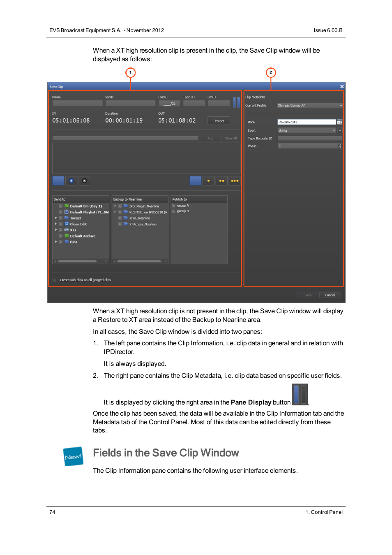Set the one-star rating
This screenshot has width=392, height=555.
pyautogui.click(x=209, y=180)
